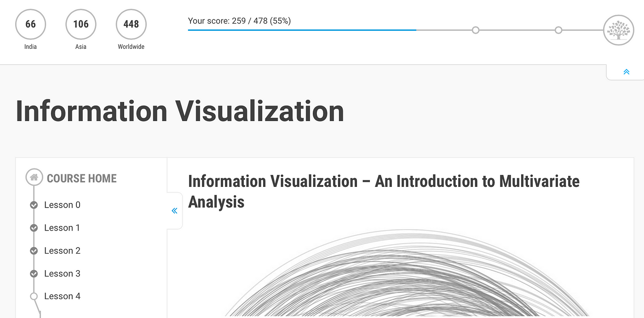Click the tree badge icon at progress end
The width and height of the screenshot is (644, 318).
[x=619, y=30]
